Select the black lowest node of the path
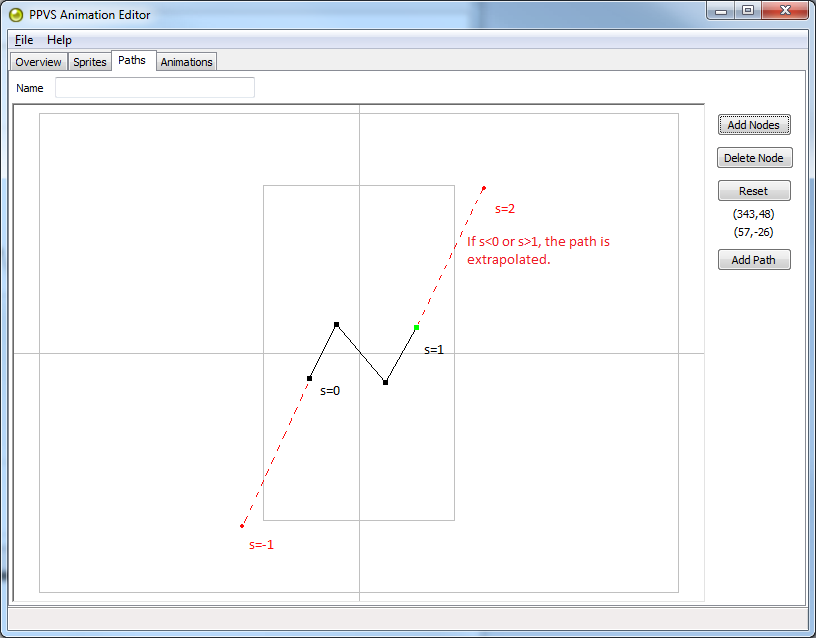The height and width of the screenshot is (638, 816). (x=386, y=382)
